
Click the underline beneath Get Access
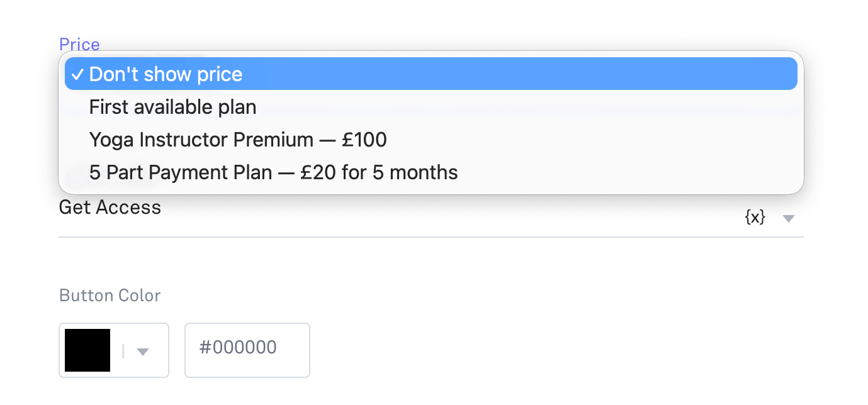tap(431, 237)
